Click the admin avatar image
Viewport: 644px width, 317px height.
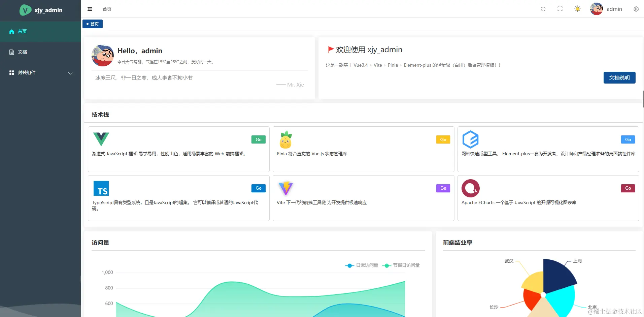point(596,9)
